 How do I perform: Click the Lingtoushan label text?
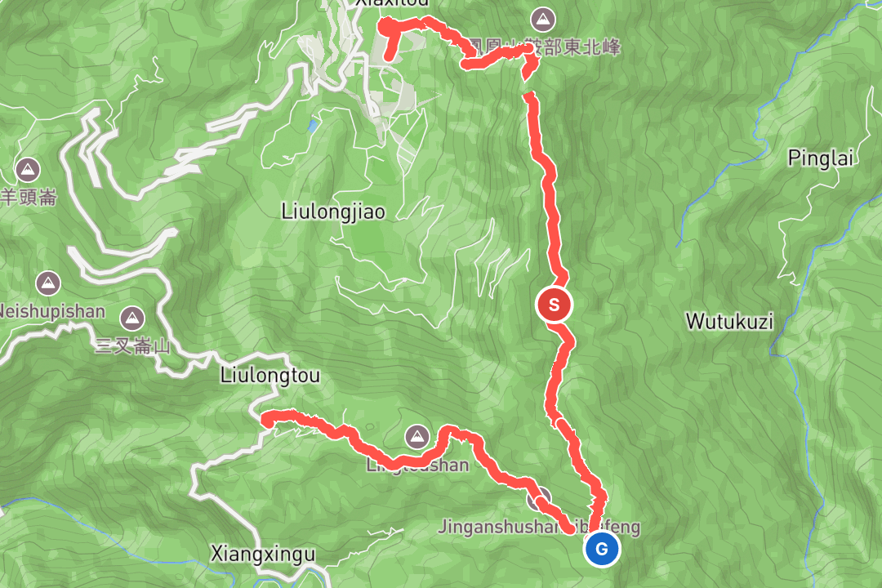tap(417, 465)
